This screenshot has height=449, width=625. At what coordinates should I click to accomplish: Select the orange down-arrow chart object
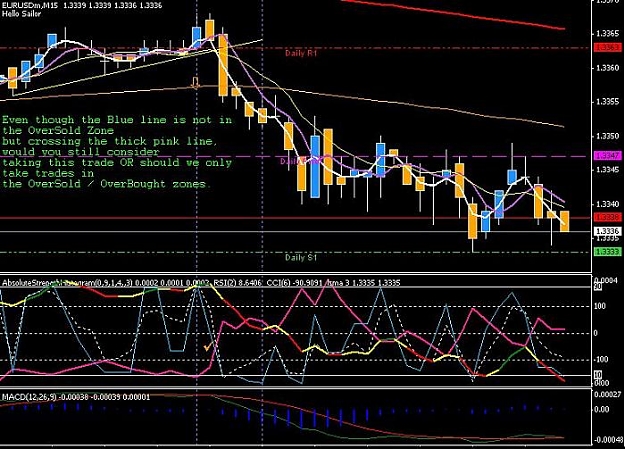[x=195, y=83]
